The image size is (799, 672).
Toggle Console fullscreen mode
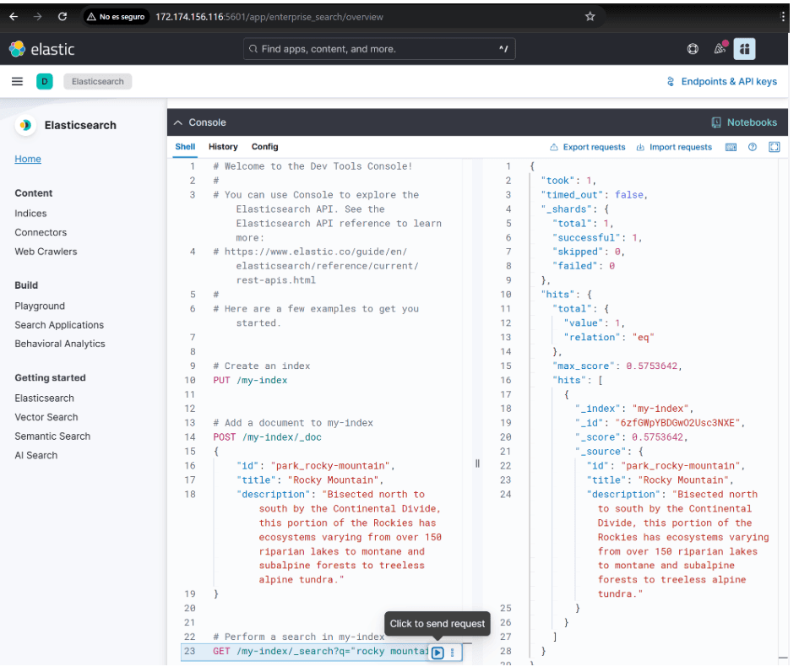tap(774, 146)
